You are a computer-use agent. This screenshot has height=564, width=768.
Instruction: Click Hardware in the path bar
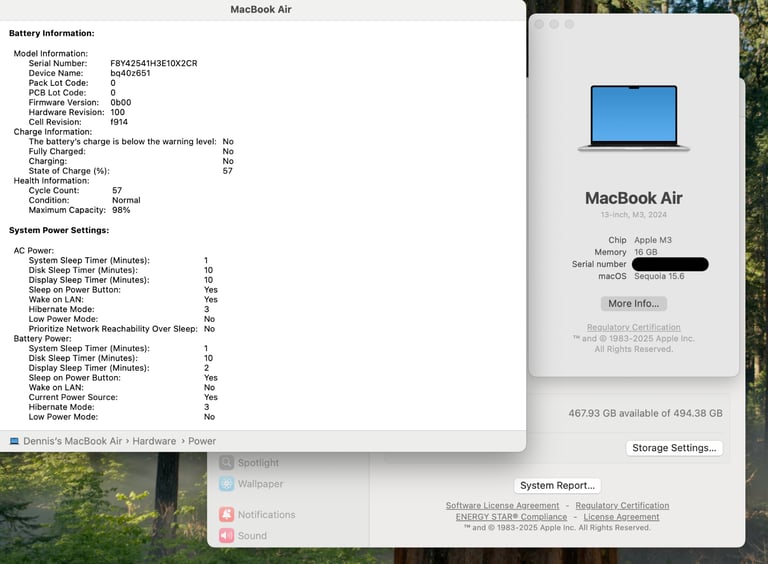coord(154,441)
